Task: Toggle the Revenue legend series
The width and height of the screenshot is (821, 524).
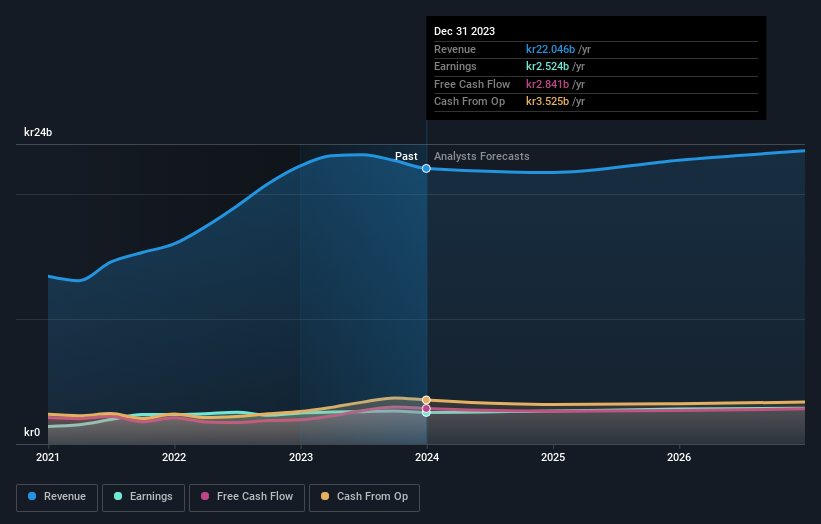Action: (x=57, y=497)
